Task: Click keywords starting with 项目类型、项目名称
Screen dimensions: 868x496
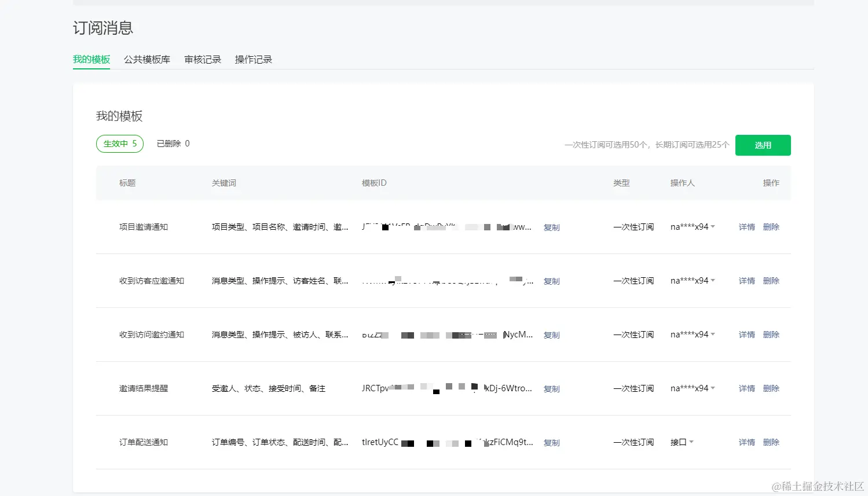Action: [280, 227]
